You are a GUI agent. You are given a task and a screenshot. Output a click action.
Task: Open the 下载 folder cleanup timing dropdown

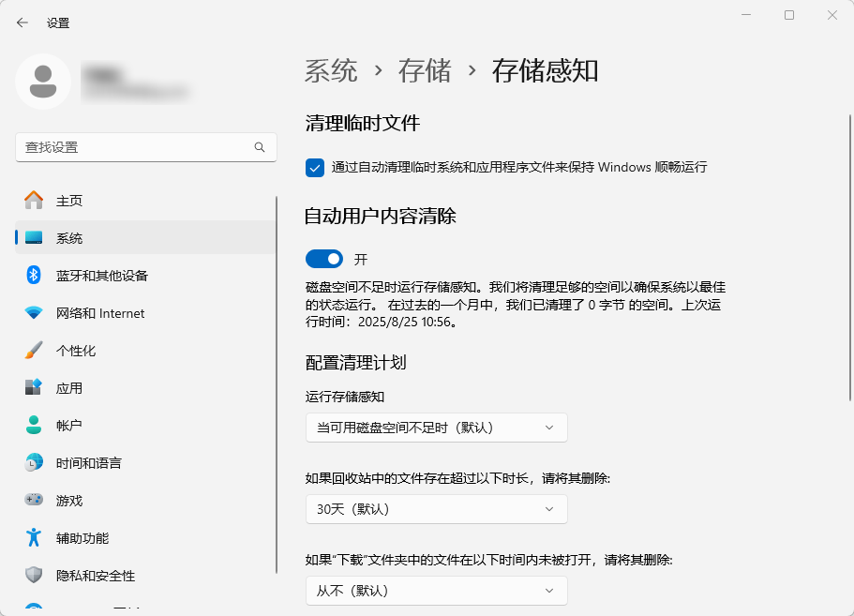point(436,591)
